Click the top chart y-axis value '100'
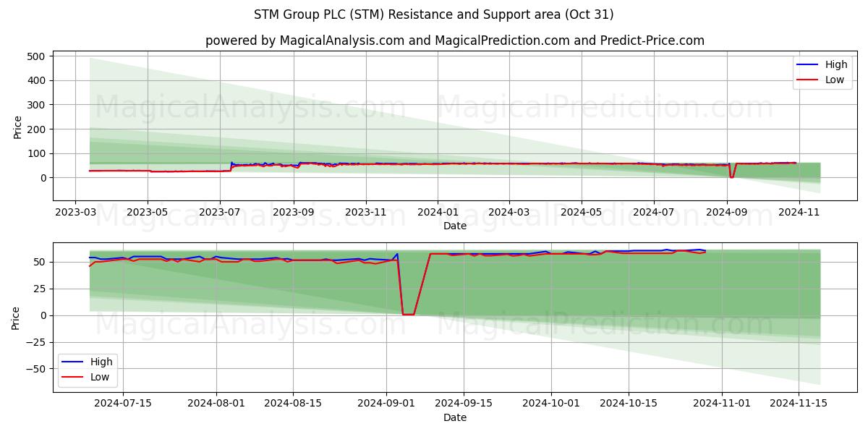This screenshot has width=868, height=434. (x=37, y=153)
